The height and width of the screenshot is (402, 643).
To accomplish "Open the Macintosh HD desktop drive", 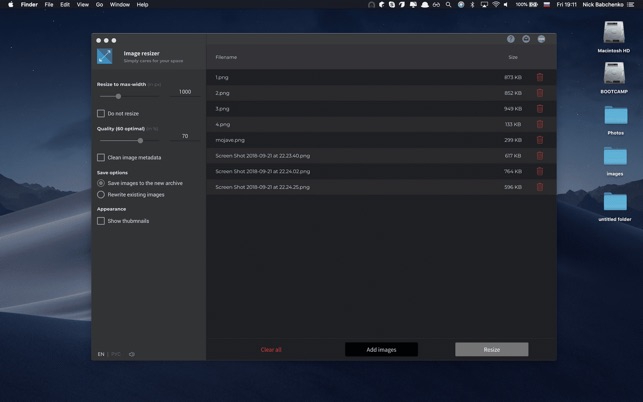I will click(613, 32).
